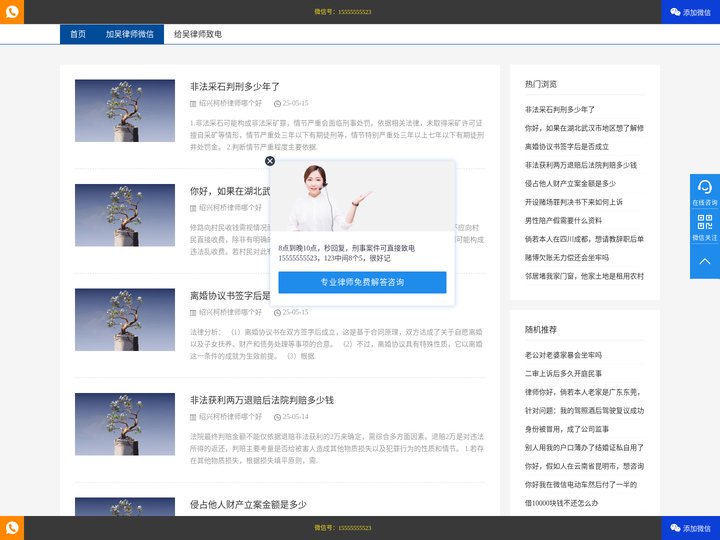This screenshot has width=720, height=540.
Task: Open article 非法采石判刑多少年了 title in main list
Action: pos(235,86)
